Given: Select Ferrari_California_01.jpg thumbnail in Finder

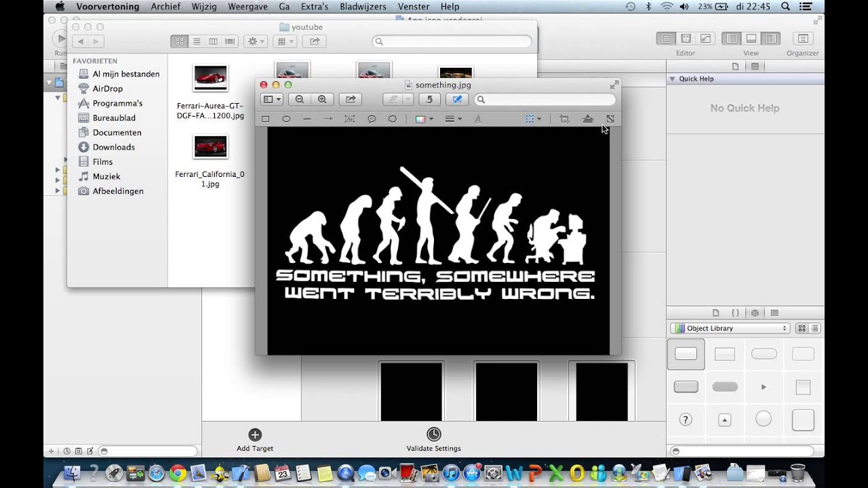Looking at the screenshot, I should [x=210, y=146].
